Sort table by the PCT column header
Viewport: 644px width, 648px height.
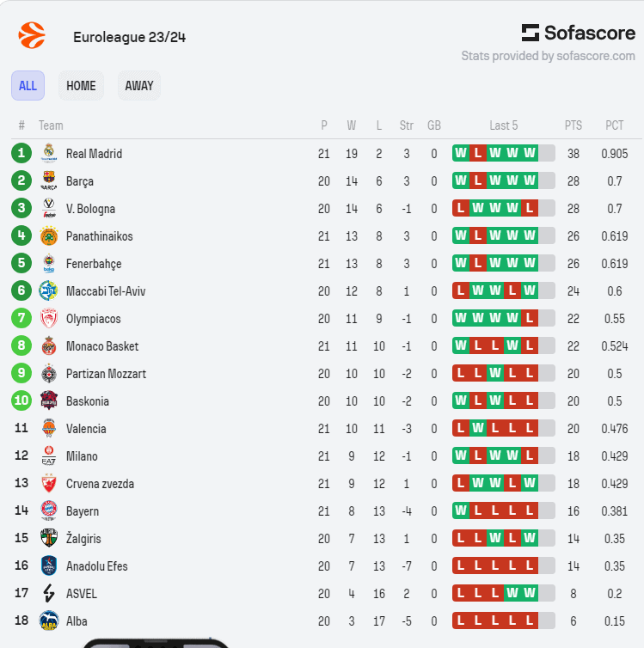(x=614, y=125)
